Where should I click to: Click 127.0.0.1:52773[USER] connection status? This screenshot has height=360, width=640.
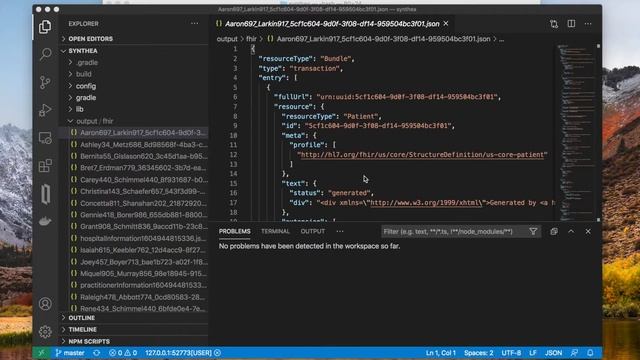click(x=183, y=353)
